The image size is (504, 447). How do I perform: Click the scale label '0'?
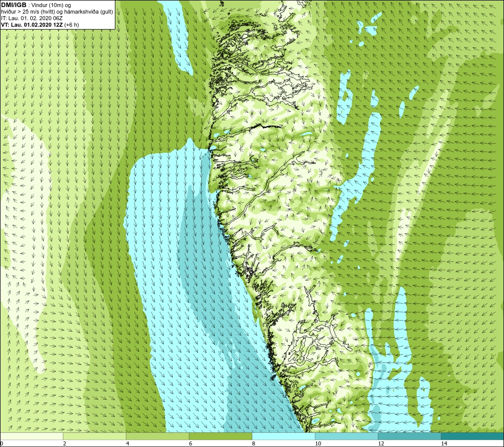pos(2,443)
